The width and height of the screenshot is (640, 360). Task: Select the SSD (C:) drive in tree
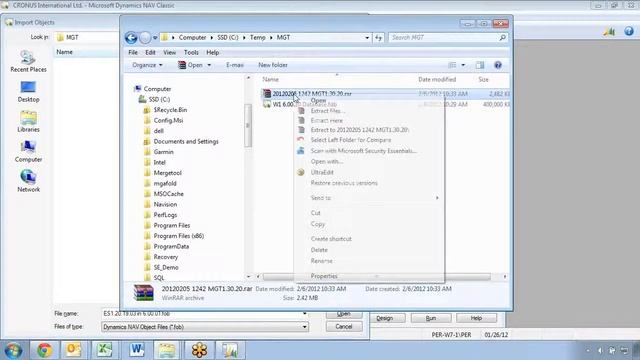(x=159, y=100)
